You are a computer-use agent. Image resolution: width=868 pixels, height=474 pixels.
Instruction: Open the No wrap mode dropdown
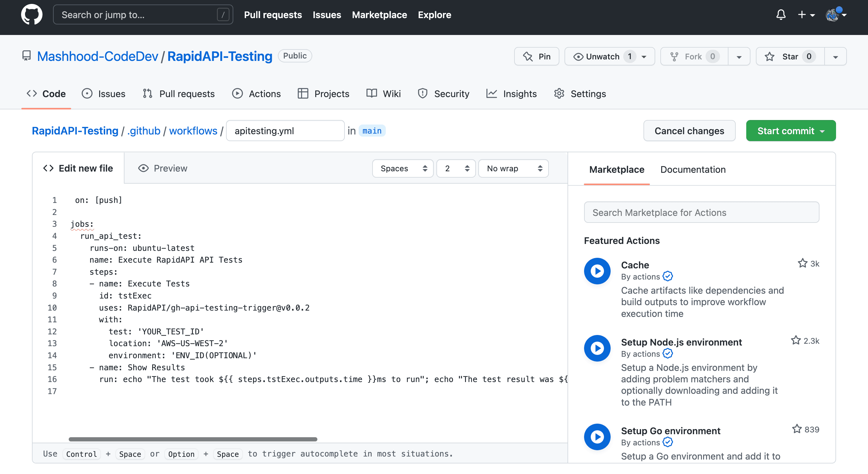513,168
